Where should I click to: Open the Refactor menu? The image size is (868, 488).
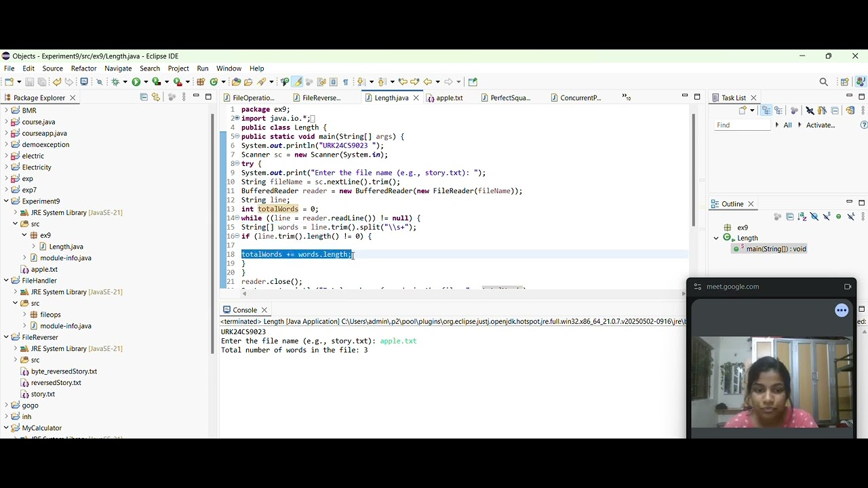[x=84, y=68]
